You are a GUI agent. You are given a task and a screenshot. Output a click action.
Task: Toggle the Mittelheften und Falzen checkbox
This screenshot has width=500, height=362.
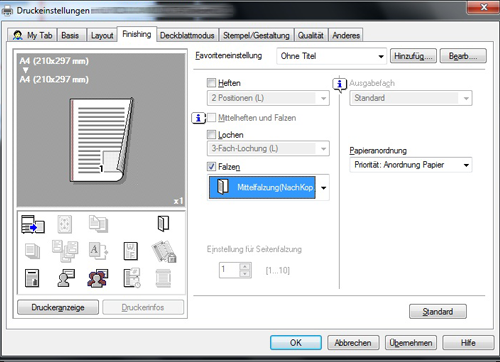(211, 117)
